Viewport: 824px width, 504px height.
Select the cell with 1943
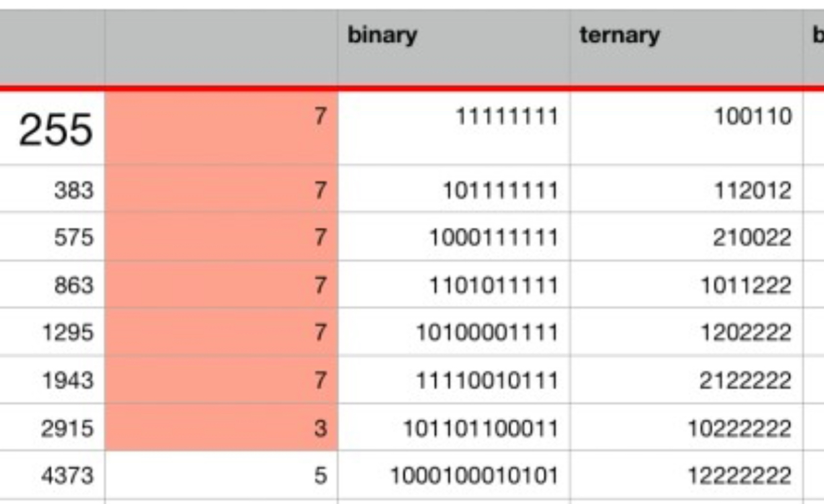pyautogui.click(x=67, y=380)
